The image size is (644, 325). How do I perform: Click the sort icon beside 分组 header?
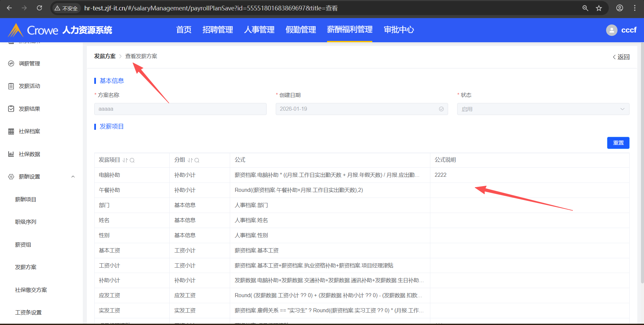(x=190, y=160)
